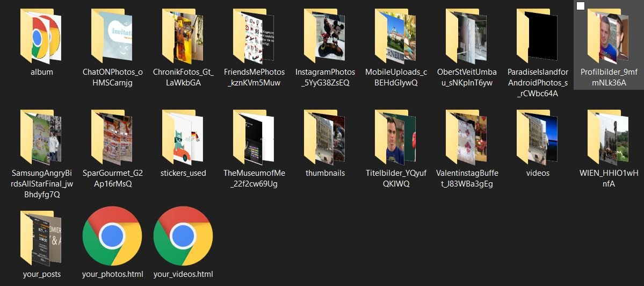Click the OberStVeitUmbau_sNKpInT6yw folder
Image resolution: width=644 pixels, height=286 pixels.
[467, 36]
